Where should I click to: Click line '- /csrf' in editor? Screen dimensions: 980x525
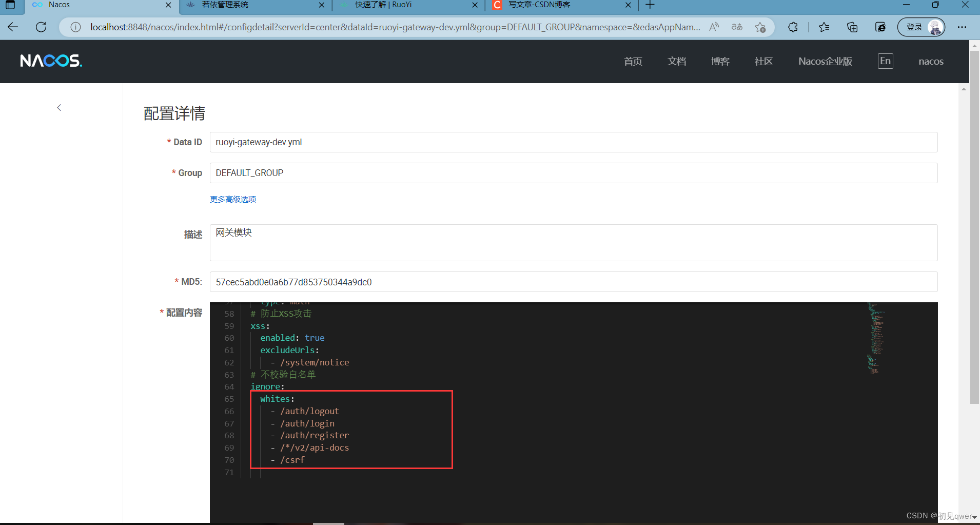click(287, 460)
